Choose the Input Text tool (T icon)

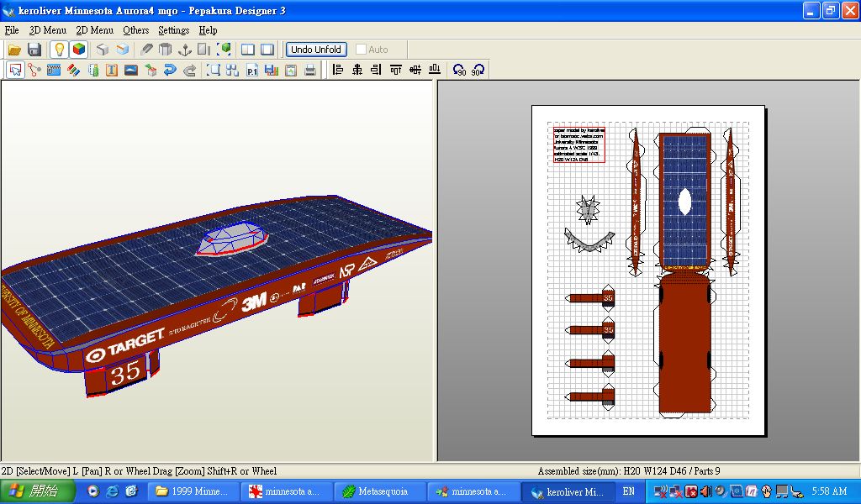pyautogui.click(x=112, y=71)
